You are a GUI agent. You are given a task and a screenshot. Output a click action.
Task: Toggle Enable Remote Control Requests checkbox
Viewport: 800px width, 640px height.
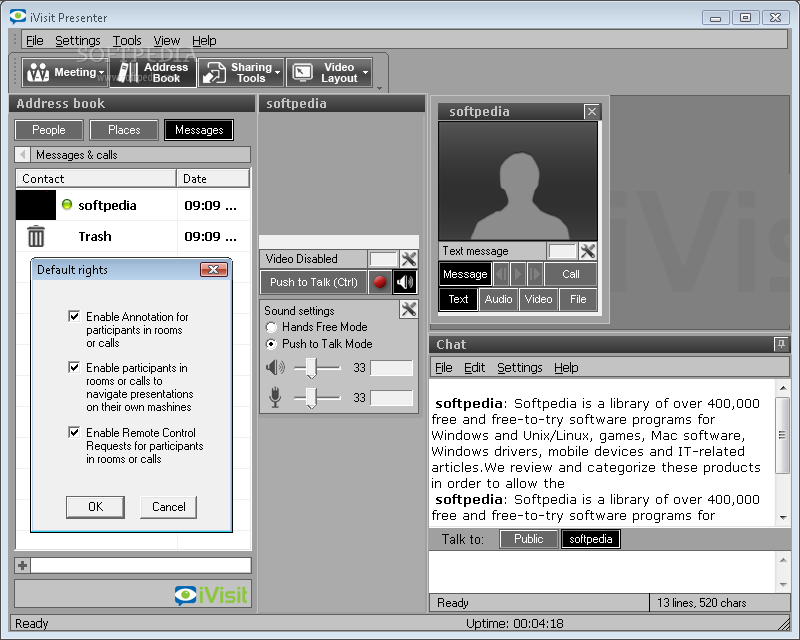tap(74, 433)
